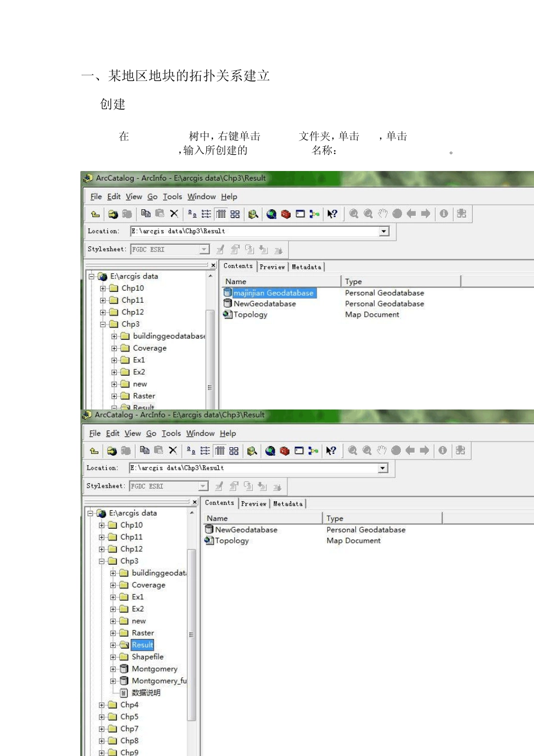The height and width of the screenshot is (756, 534).
Task: Click Full Extent globe in lower window
Action: coord(396,451)
